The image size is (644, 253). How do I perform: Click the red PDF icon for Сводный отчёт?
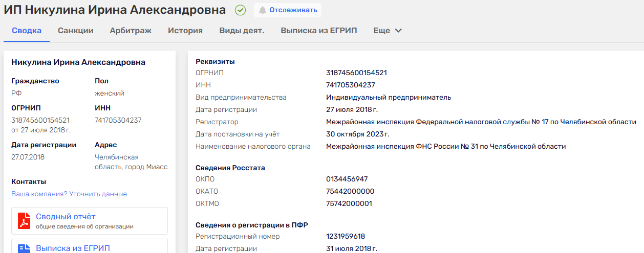[x=24, y=221]
